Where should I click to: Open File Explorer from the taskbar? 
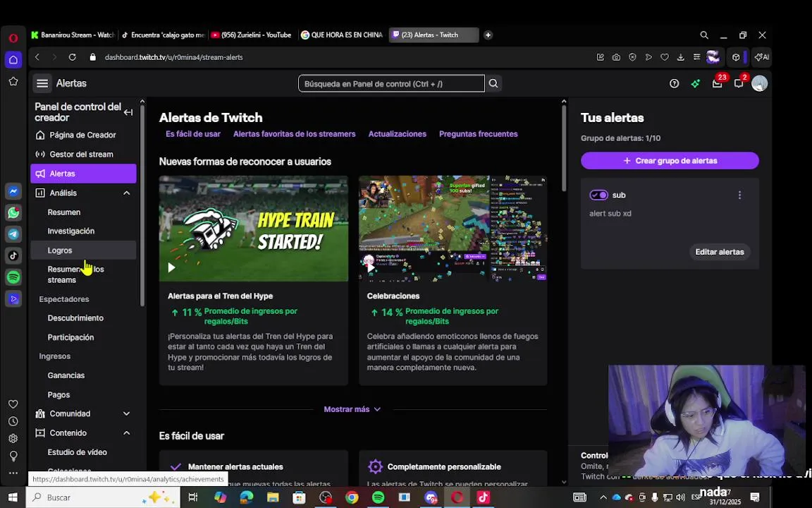pos(273,497)
